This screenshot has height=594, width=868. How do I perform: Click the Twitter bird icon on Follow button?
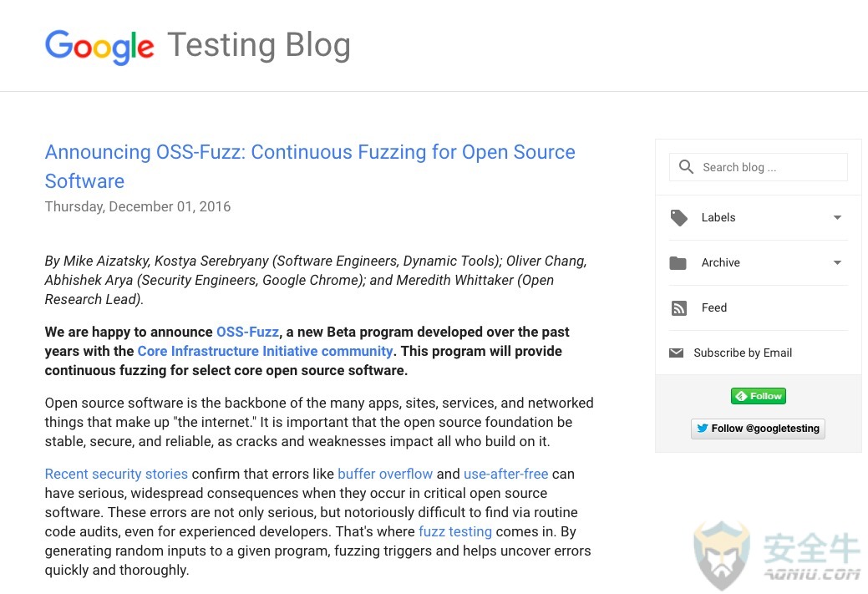point(702,428)
